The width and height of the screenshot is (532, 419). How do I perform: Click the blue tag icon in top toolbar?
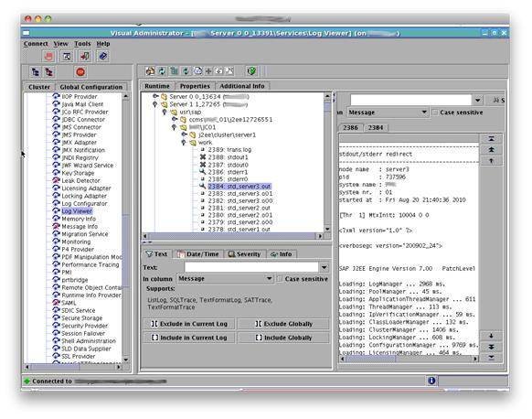pos(102,57)
